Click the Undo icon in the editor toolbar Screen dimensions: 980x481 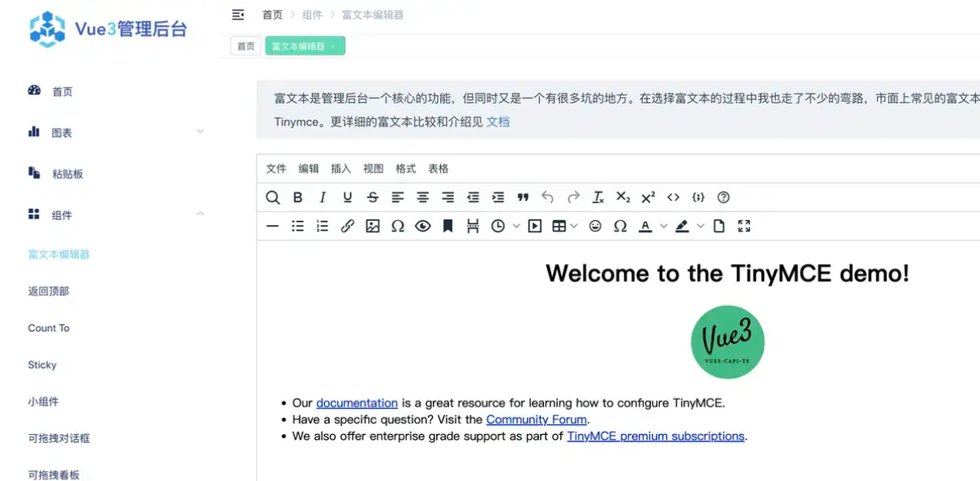click(x=548, y=197)
